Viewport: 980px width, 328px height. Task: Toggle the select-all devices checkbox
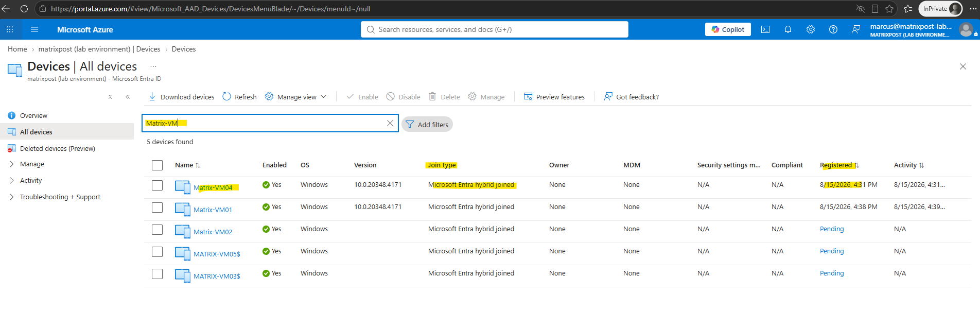pyautogui.click(x=157, y=165)
